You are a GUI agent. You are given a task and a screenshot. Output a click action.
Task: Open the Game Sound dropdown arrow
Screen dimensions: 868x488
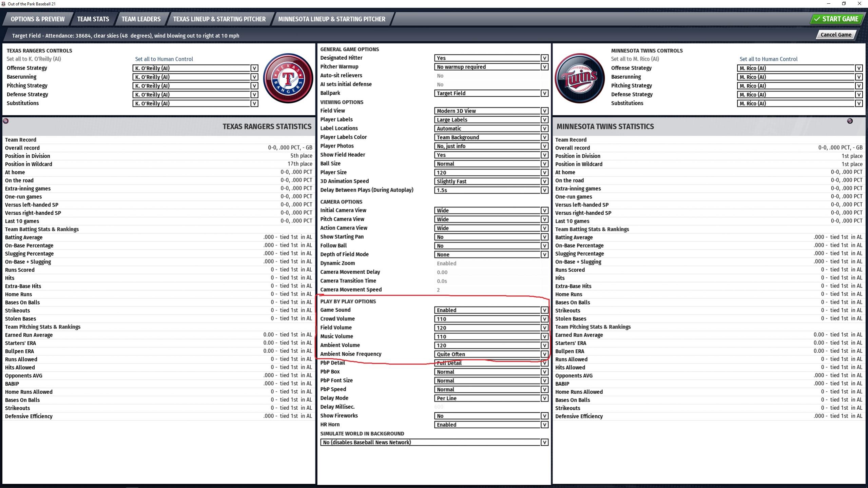[544, 310]
